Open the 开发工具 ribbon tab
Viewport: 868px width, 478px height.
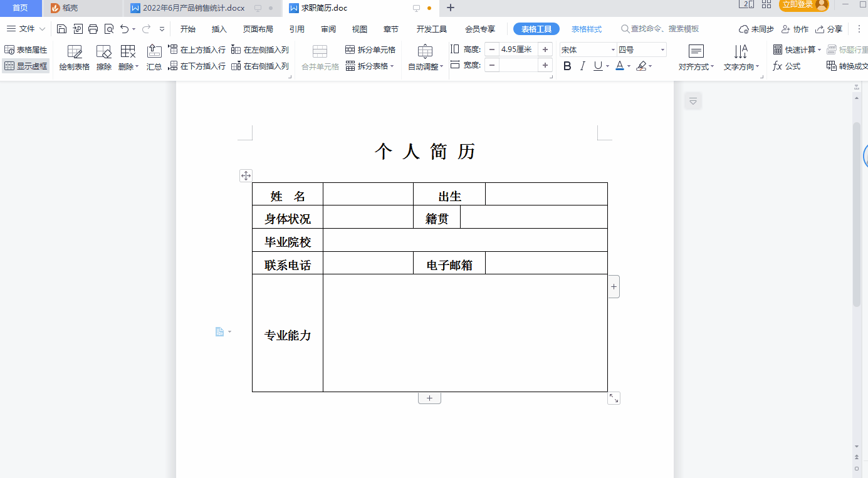pos(432,29)
